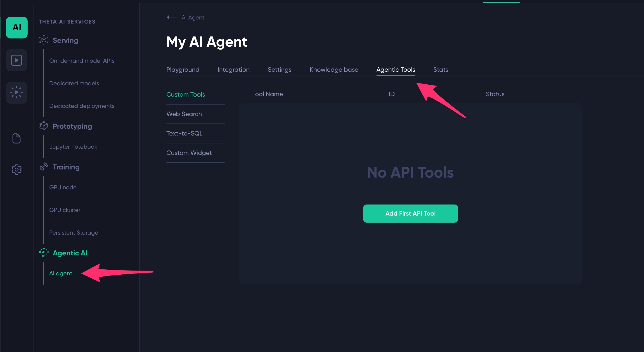Open the document icon in left rail
The height and width of the screenshot is (352, 644).
[17, 138]
